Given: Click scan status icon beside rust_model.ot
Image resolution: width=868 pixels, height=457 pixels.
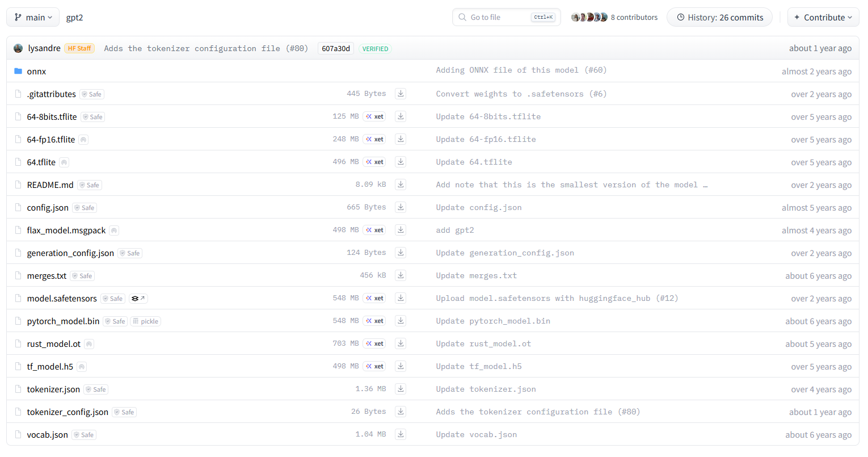Looking at the screenshot, I should click(89, 344).
